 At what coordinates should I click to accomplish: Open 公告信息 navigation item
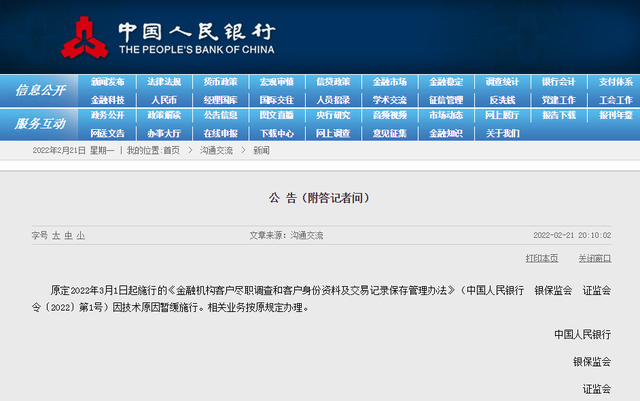coord(220,116)
